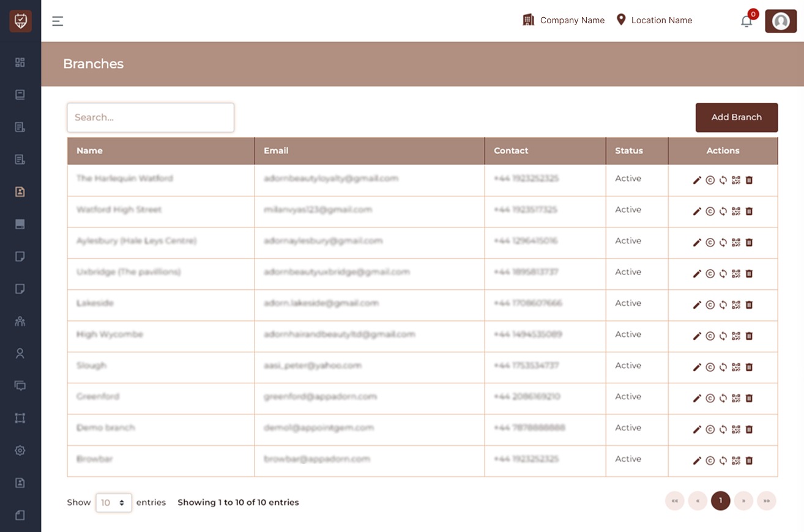The width and height of the screenshot is (804, 532).
Task: Click the trash delete icon for Browbar row
Action: tap(749, 460)
